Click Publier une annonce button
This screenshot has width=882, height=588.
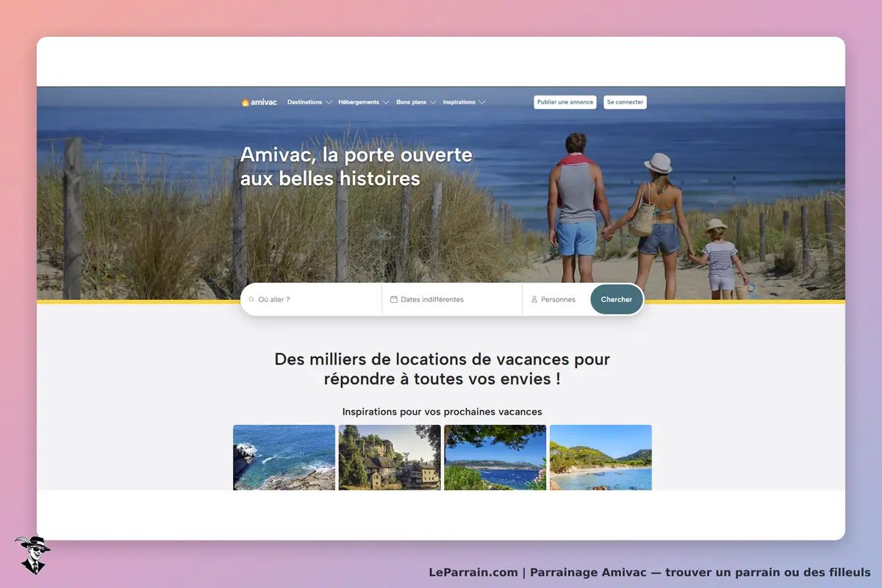coord(565,102)
